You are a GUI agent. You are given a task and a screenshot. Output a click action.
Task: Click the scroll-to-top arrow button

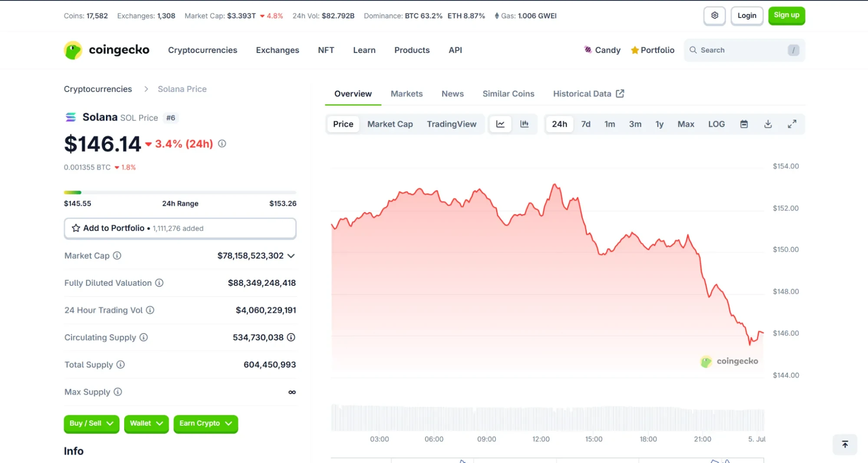pyautogui.click(x=845, y=444)
